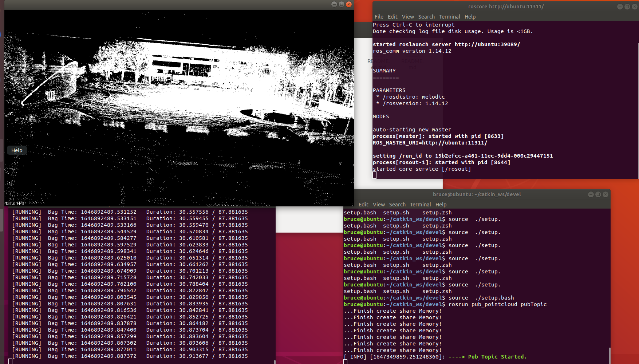Image resolution: width=639 pixels, height=364 pixels.
Task: Close the point cloud viewer window
Action: pyautogui.click(x=349, y=4)
